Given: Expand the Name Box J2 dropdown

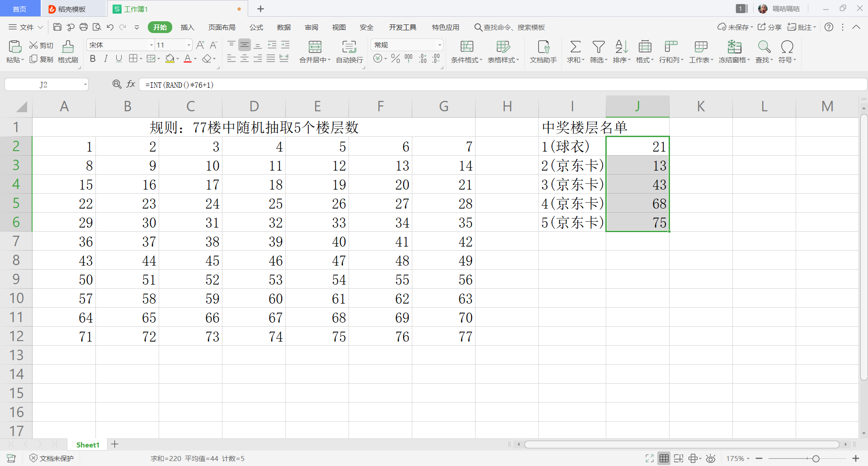Looking at the screenshot, I should tap(85, 85).
